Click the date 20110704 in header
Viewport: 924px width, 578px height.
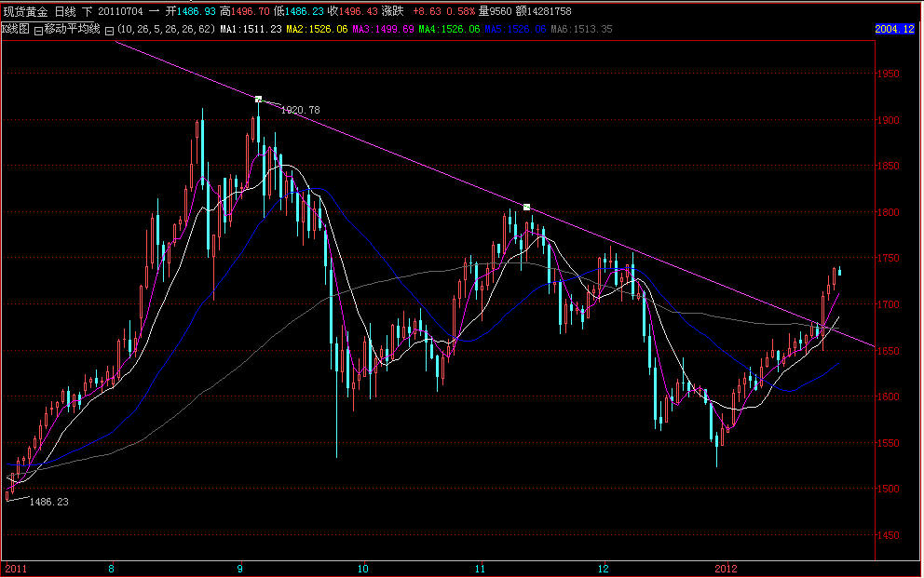[120, 11]
